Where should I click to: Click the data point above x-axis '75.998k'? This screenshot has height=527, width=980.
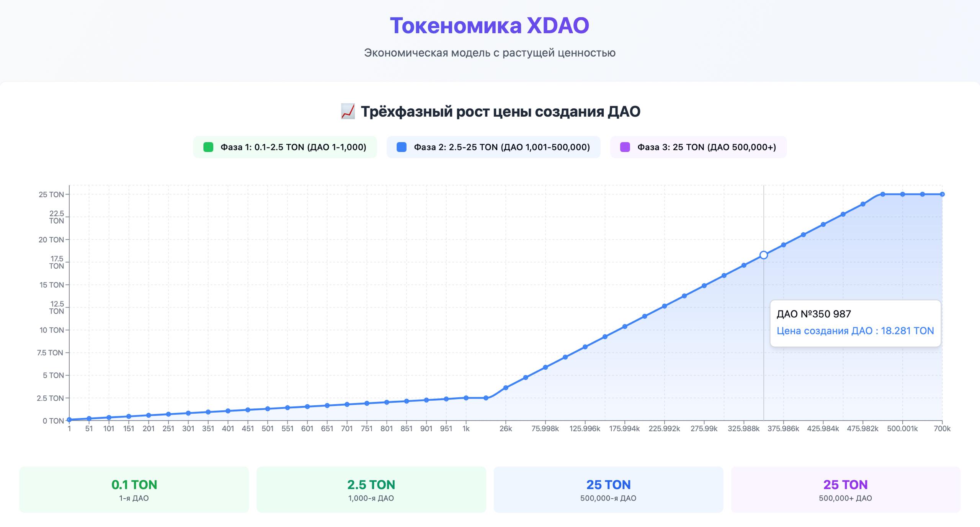[546, 367]
